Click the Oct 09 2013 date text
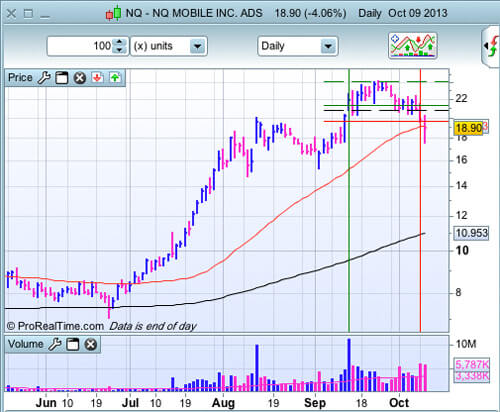Image resolution: width=500 pixels, height=412 pixels. [418, 13]
